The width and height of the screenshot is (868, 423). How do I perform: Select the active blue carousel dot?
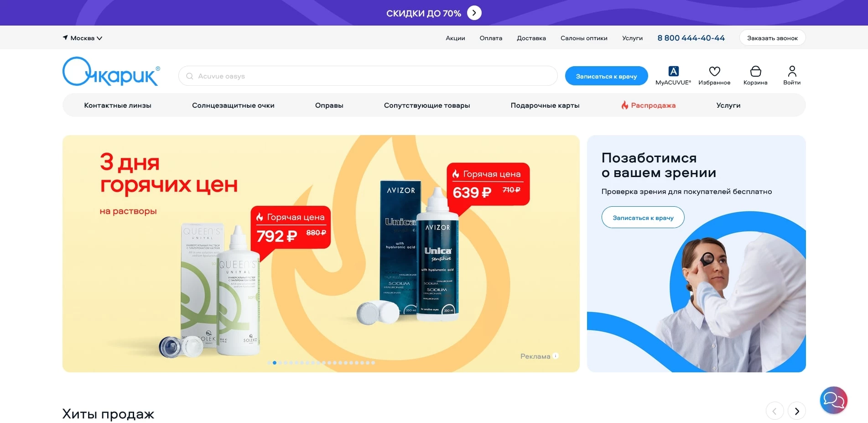[275, 363]
